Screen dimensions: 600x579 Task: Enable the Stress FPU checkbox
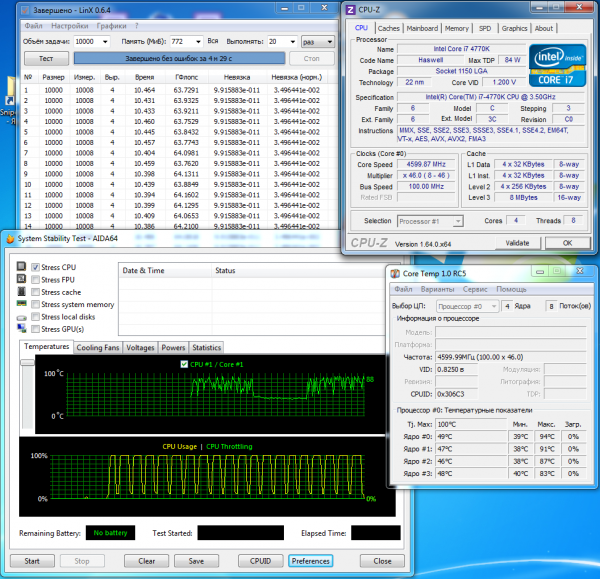click(37, 280)
